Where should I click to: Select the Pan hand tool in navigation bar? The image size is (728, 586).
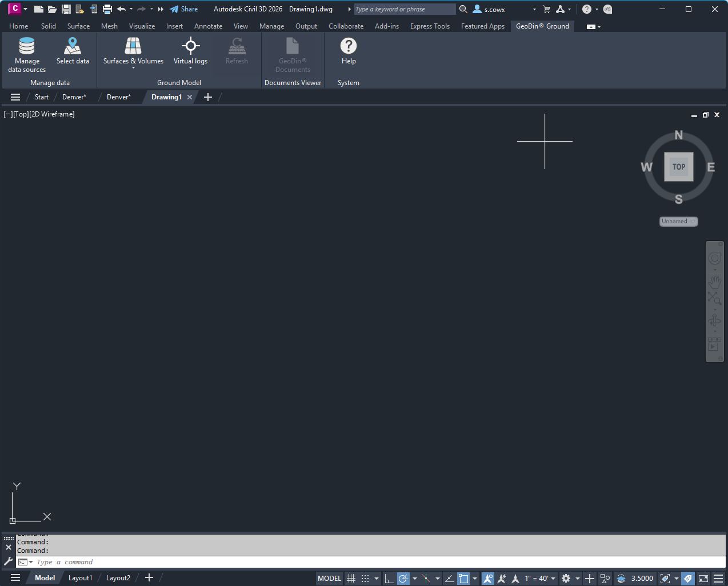[714, 282]
